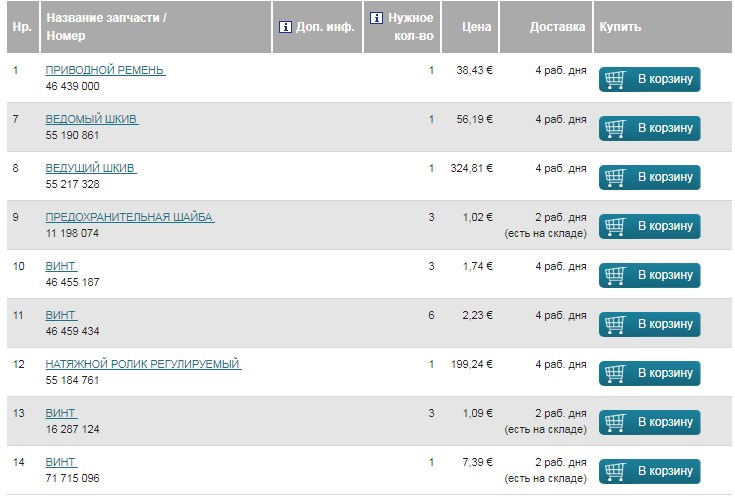735x498 pixels.
Task: Click cart icon for ПРИВОДНОЙ РЕМЕНЬ row
Action: [615, 80]
